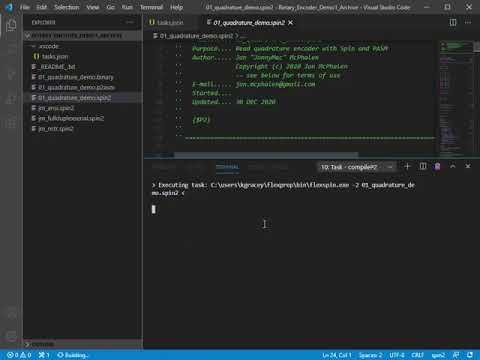
Task: Open jm_ansi.spin2 file
Action: pyautogui.click(x=83, y=108)
